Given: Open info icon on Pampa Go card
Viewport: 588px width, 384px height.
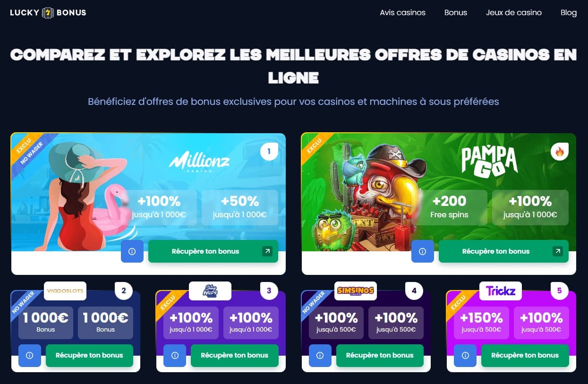Looking at the screenshot, I should [x=423, y=251].
